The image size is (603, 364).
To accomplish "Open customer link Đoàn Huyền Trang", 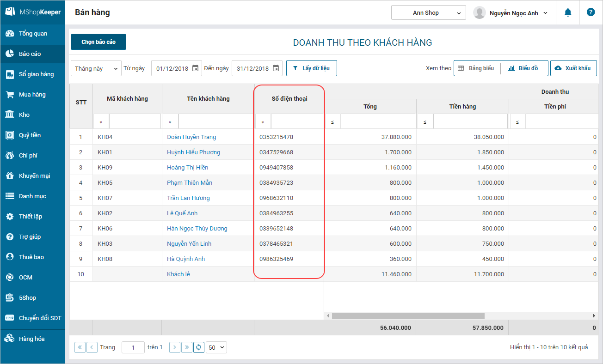I will pyautogui.click(x=191, y=137).
